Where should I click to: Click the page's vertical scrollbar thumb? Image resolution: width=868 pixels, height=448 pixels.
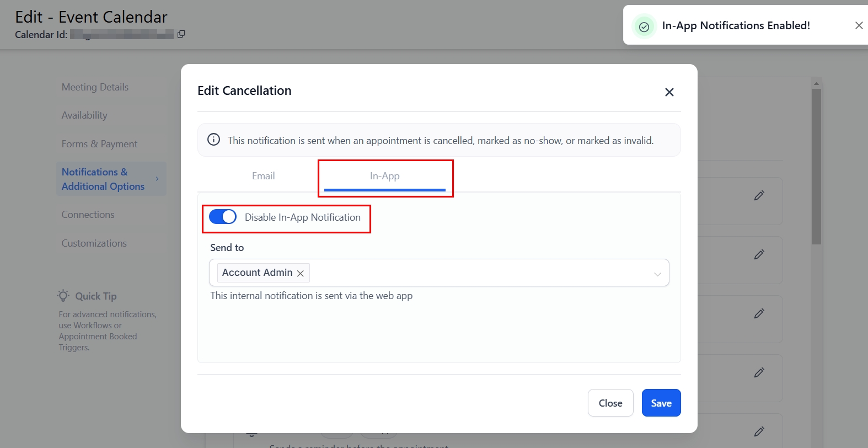[816, 166]
